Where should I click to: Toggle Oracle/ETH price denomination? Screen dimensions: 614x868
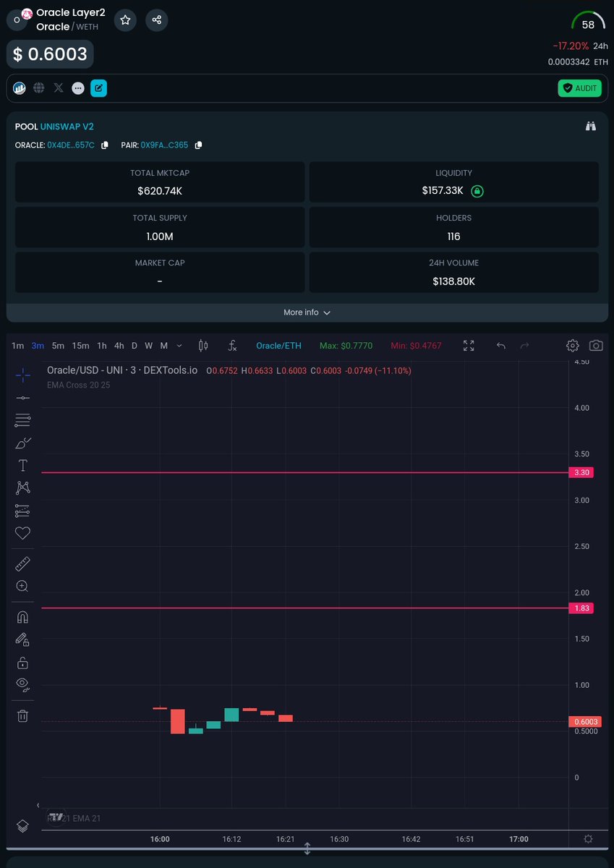278,346
